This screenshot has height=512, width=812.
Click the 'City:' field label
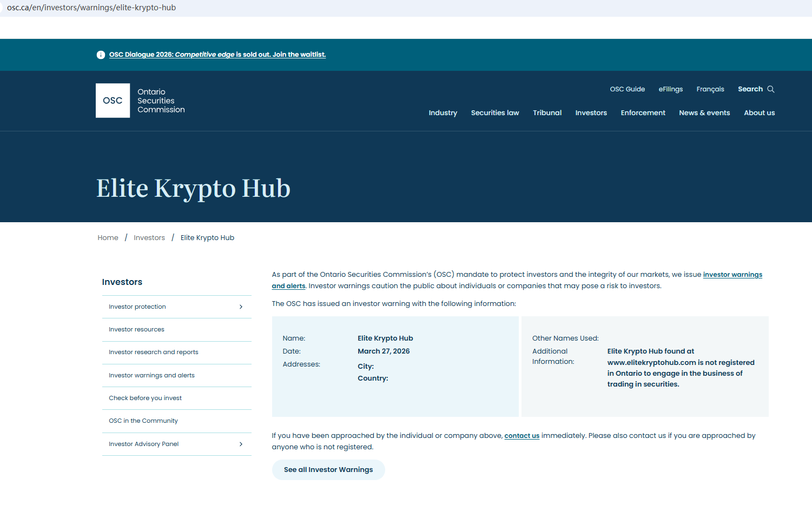(366, 367)
